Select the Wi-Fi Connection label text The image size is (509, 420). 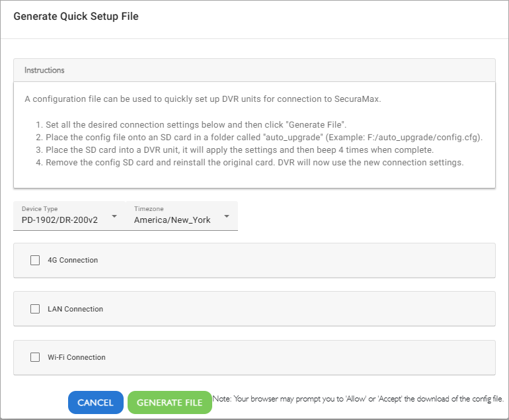pos(77,357)
